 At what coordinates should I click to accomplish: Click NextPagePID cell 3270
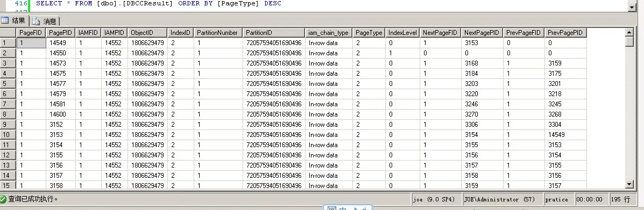click(x=482, y=114)
